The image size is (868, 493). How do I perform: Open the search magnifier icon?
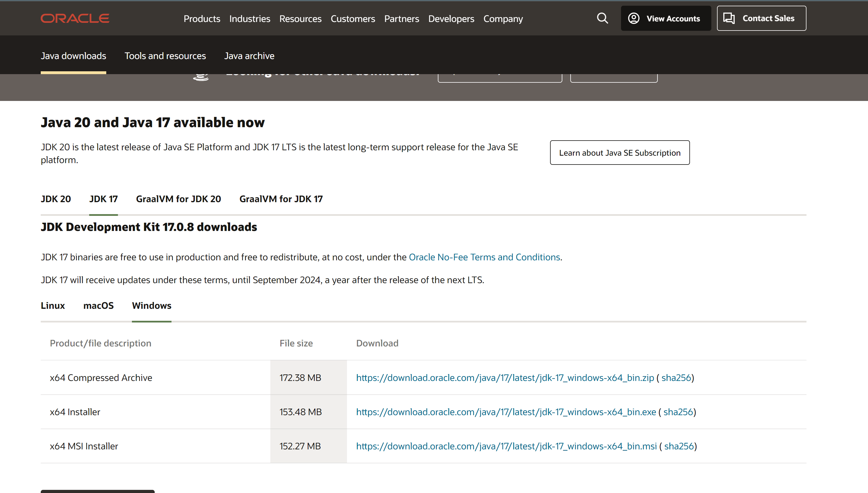pos(602,18)
